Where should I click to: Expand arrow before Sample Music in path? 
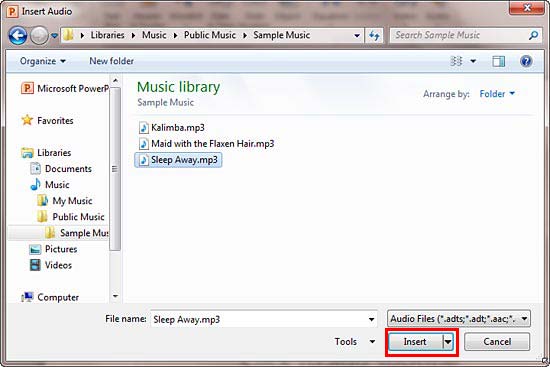[x=245, y=35]
